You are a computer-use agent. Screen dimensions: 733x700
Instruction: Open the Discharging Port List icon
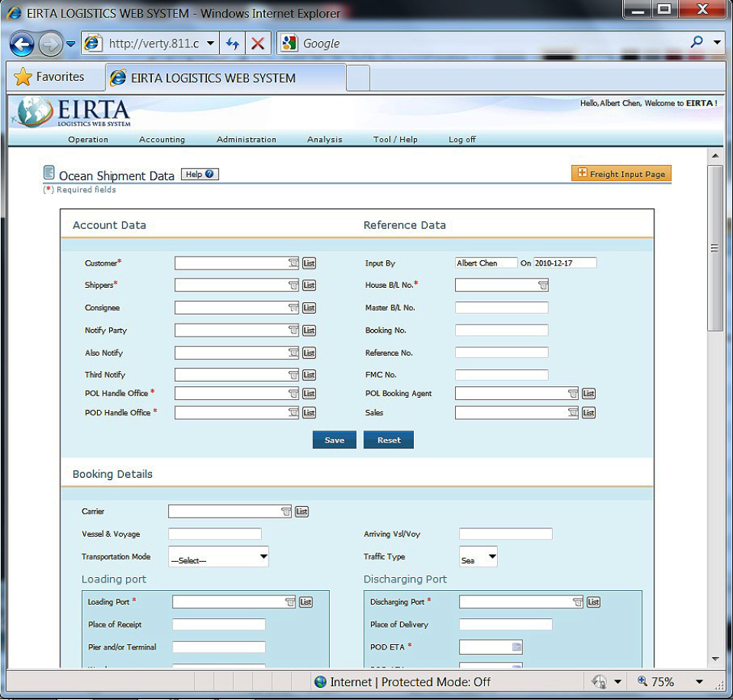point(593,602)
